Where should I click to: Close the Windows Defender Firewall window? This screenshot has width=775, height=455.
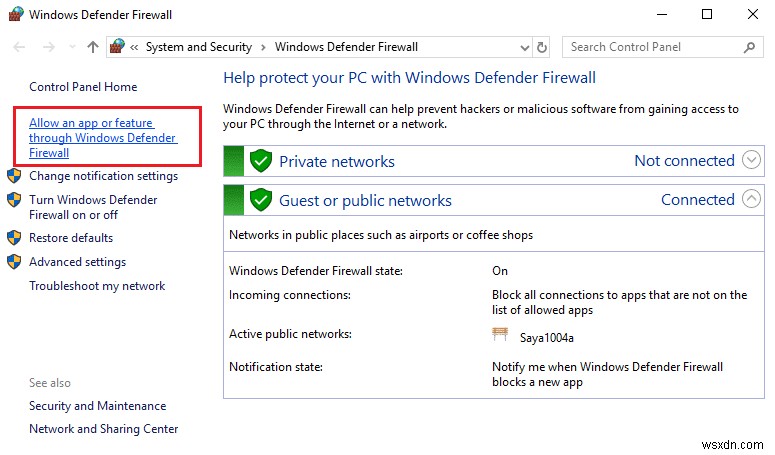(753, 14)
